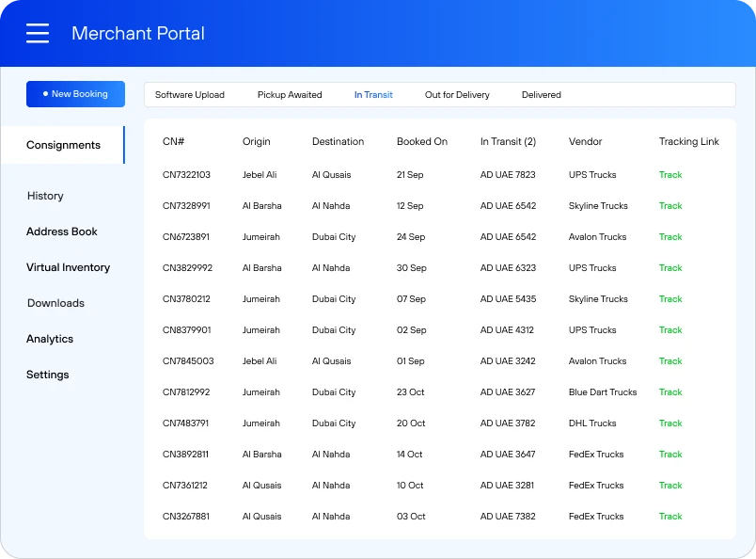Viewport: 756px width, 559px height.
Task: Click the New Booking button
Action: click(x=75, y=94)
